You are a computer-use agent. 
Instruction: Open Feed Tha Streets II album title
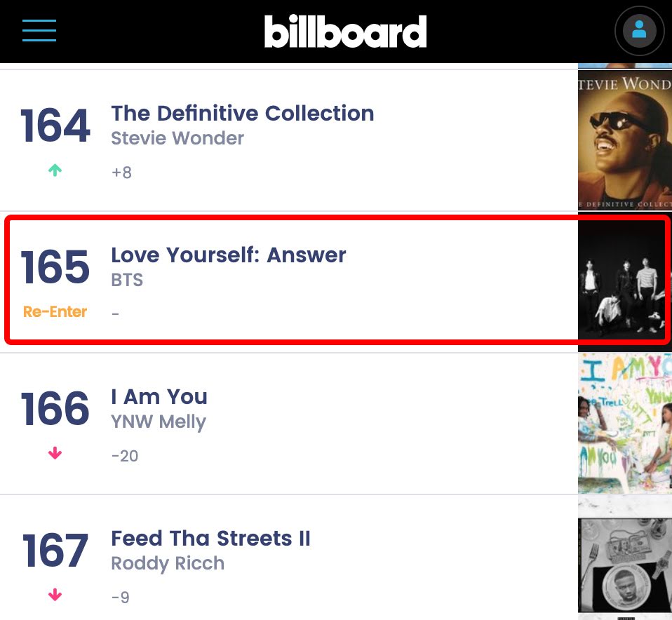210,538
